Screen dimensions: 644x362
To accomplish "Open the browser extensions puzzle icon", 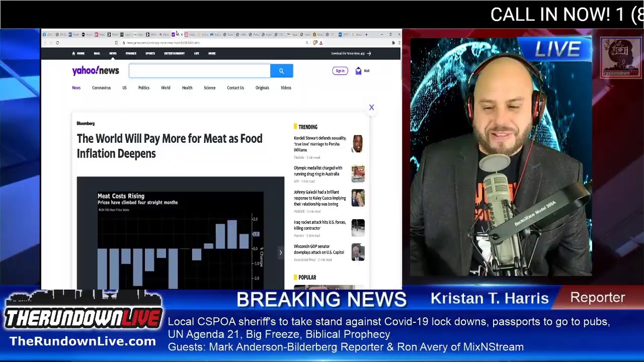I will (393, 43).
